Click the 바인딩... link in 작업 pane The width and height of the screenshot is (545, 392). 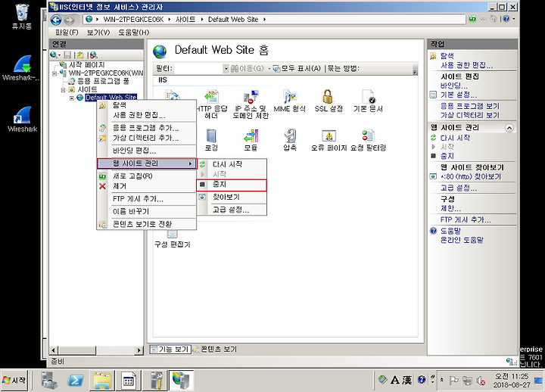point(454,86)
